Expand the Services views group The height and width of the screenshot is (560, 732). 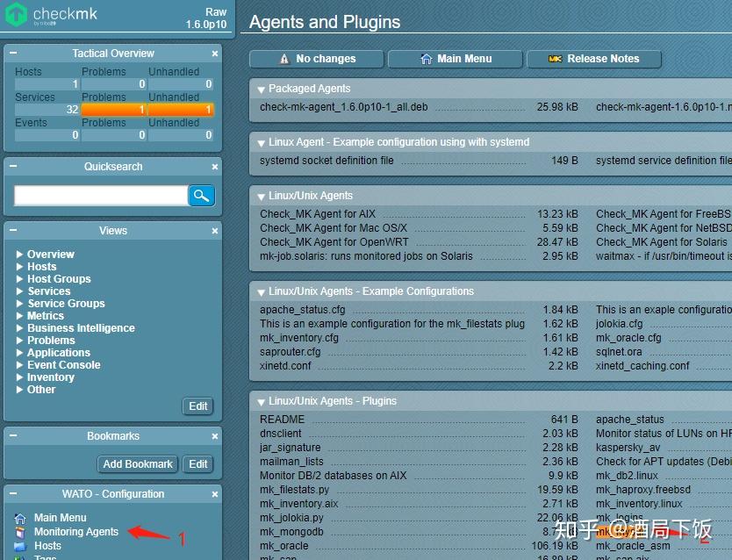point(19,291)
